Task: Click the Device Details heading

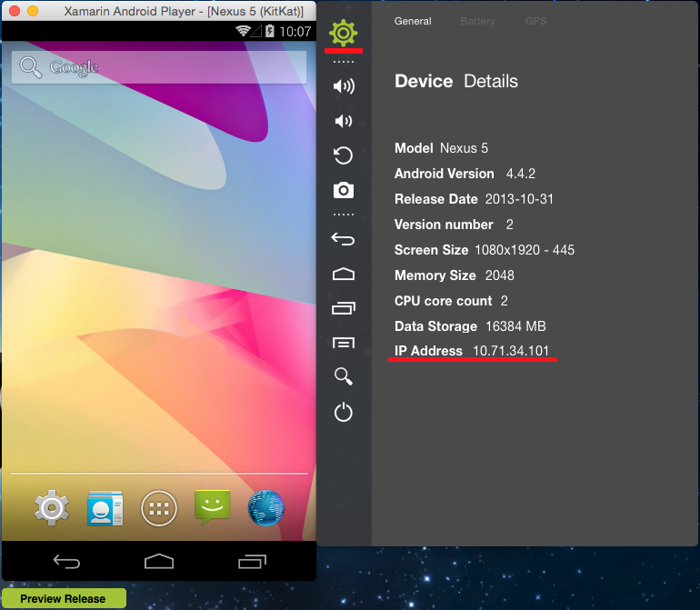Action: click(456, 81)
